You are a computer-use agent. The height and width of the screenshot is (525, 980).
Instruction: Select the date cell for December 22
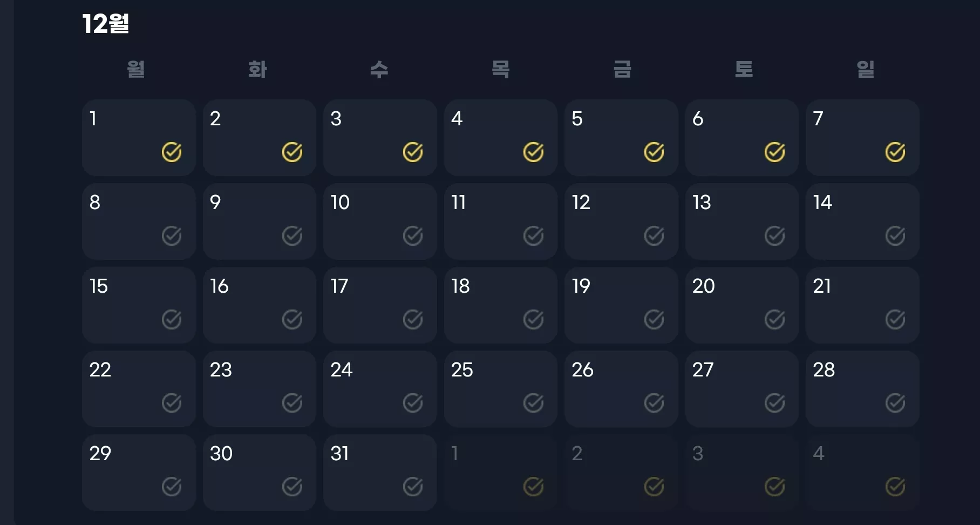point(139,389)
